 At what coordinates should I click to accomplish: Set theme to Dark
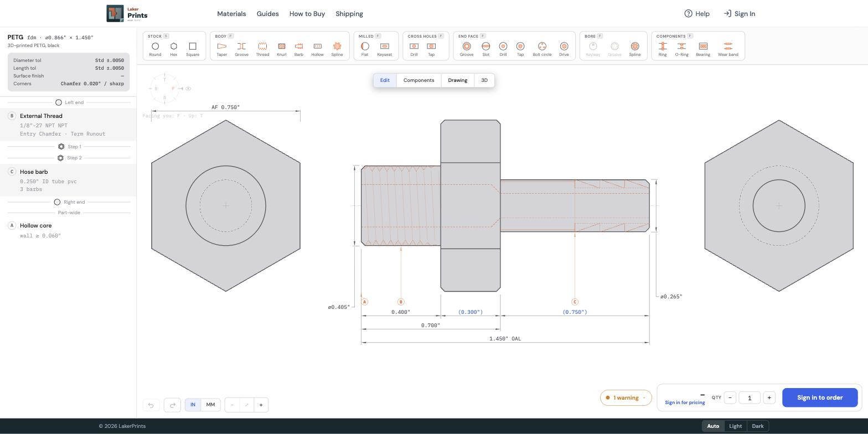(758, 426)
